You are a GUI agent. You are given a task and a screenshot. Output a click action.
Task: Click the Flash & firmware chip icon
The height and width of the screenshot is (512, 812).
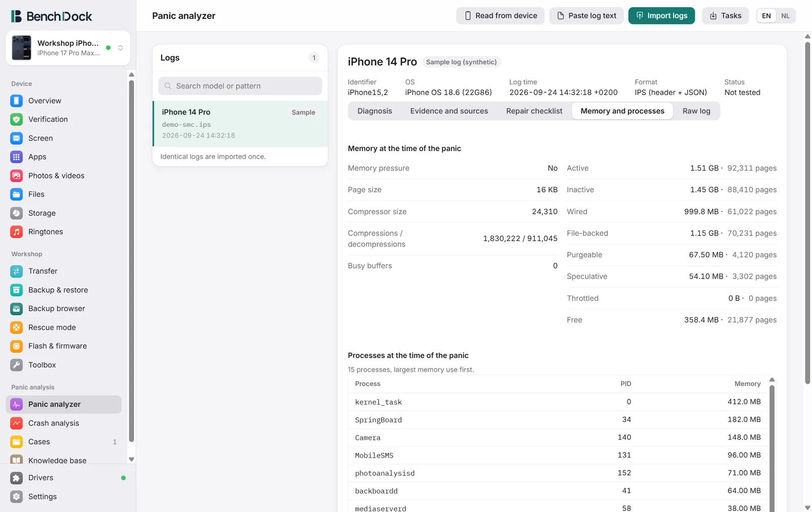[x=16, y=346]
